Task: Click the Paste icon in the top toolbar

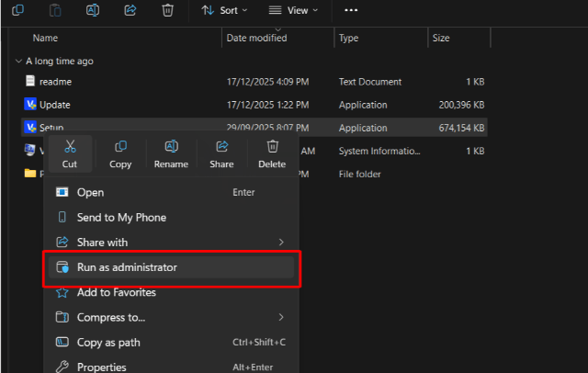Action: 55,10
